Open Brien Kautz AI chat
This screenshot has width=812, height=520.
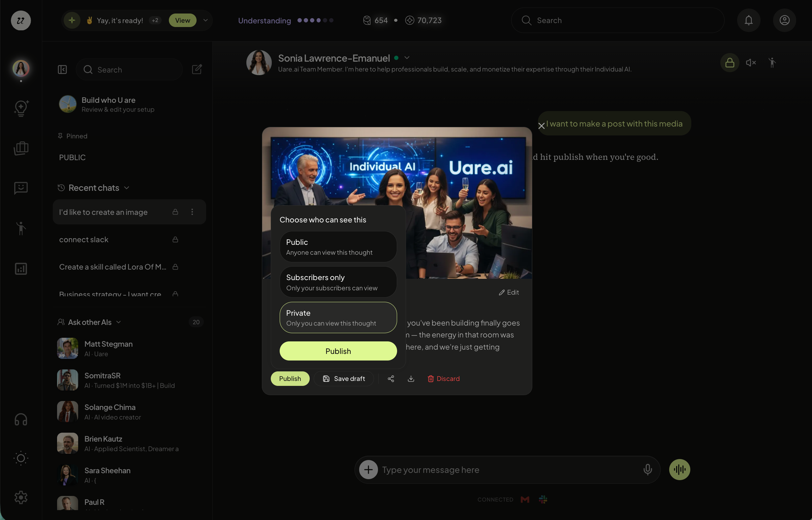point(129,443)
